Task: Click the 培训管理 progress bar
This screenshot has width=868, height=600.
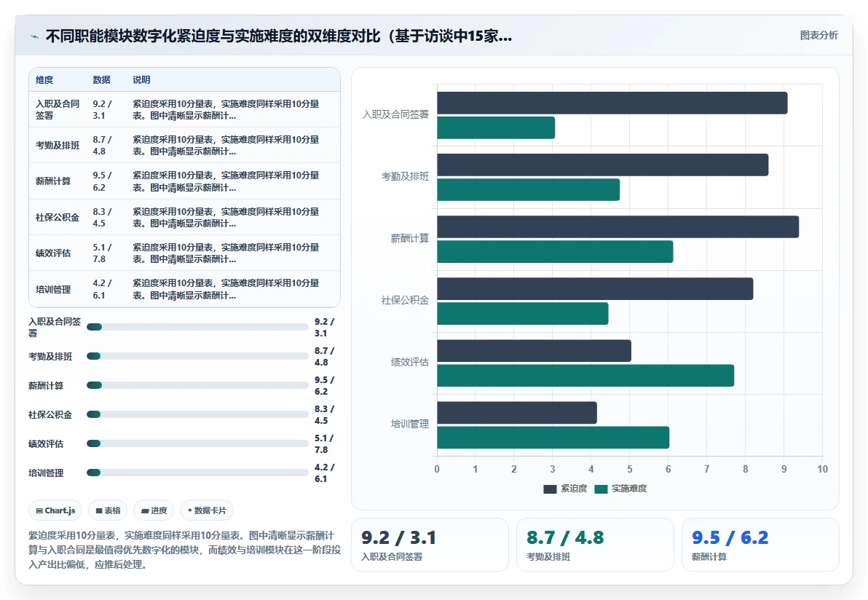Action: [x=197, y=473]
